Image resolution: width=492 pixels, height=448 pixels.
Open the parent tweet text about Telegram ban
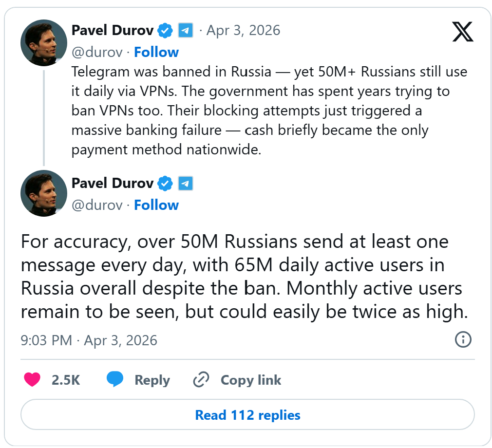(269, 111)
